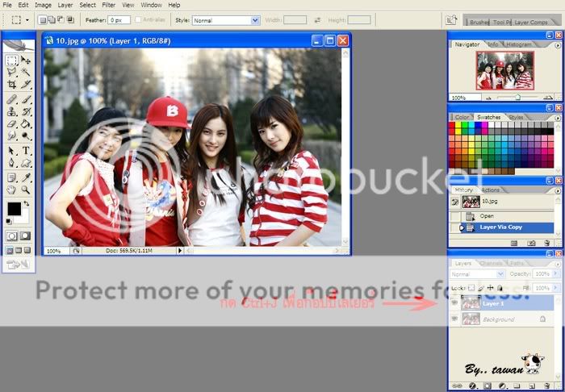Enable Subtract from selection mode
The width and height of the screenshot is (565, 392).
(x=61, y=20)
